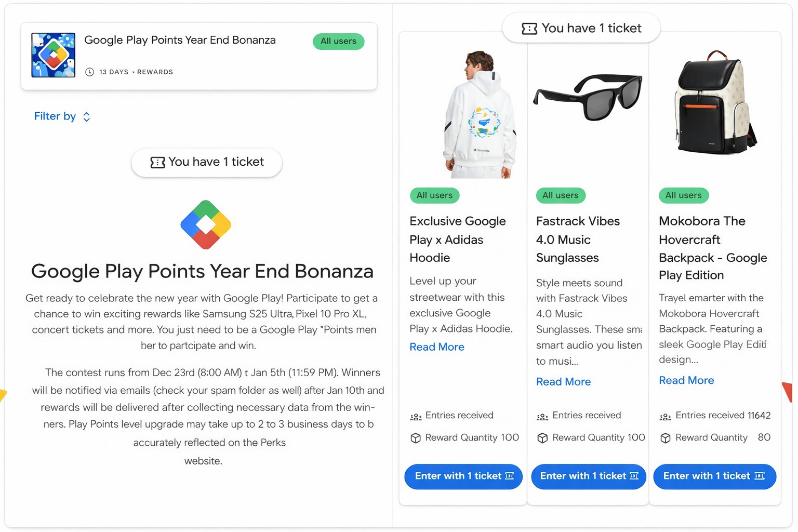The width and height of the screenshot is (798, 532).
Task: Enter with 1 ticket for the Fastrack sunglasses
Action: click(x=589, y=476)
